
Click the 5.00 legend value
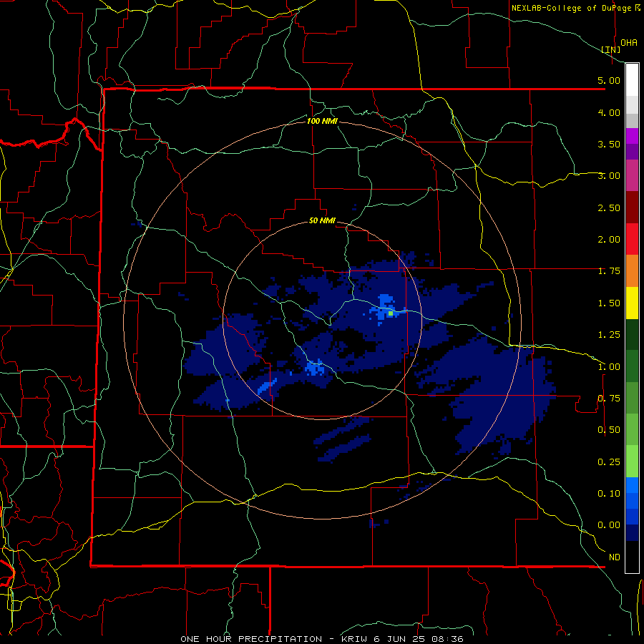click(609, 80)
